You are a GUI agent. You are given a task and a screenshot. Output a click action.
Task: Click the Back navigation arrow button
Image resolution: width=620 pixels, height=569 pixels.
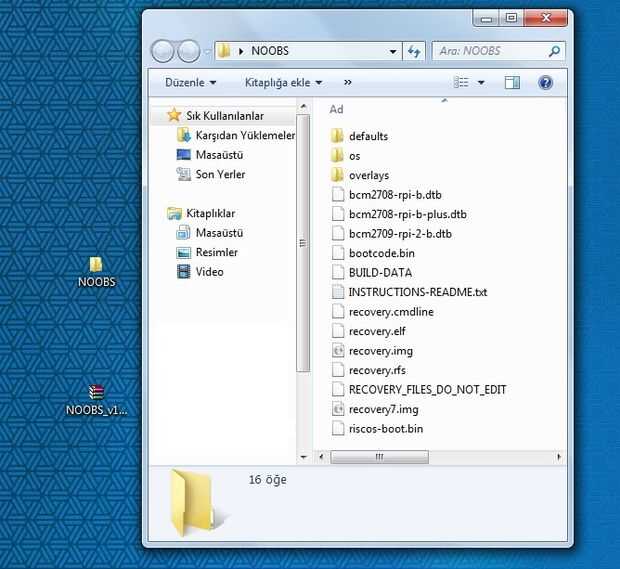(x=163, y=51)
